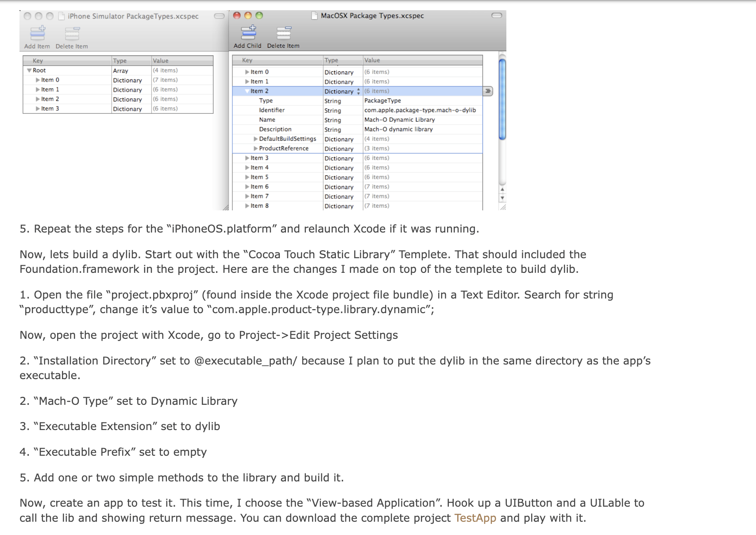Image resolution: width=756 pixels, height=535 pixels.
Task: Expand Item 1 in iPhone Simulator window
Action: click(x=38, y=89)
